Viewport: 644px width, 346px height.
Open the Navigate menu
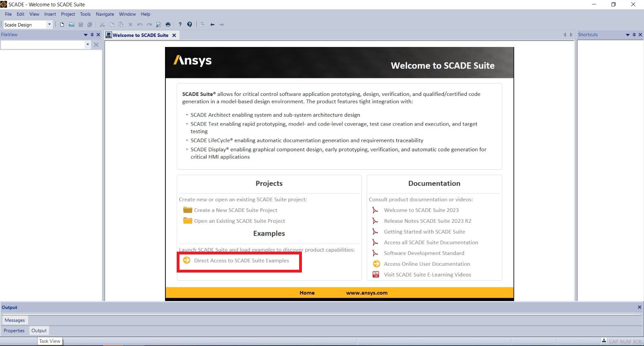tap(105, 14)
